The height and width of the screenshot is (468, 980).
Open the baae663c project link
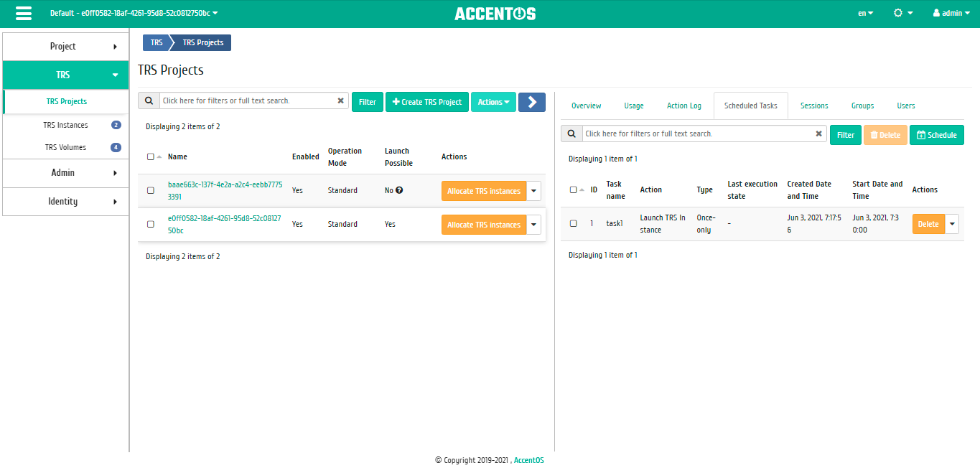tap(225, 190)
